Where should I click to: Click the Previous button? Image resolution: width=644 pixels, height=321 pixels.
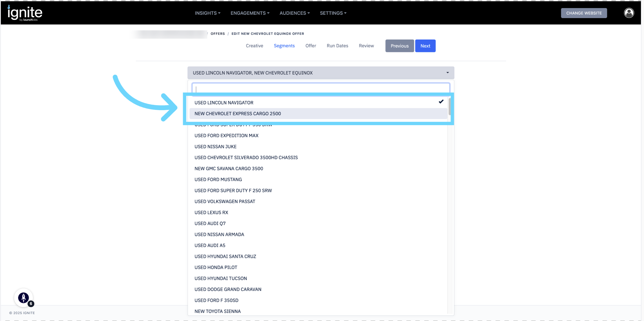(x=399, y=46)
